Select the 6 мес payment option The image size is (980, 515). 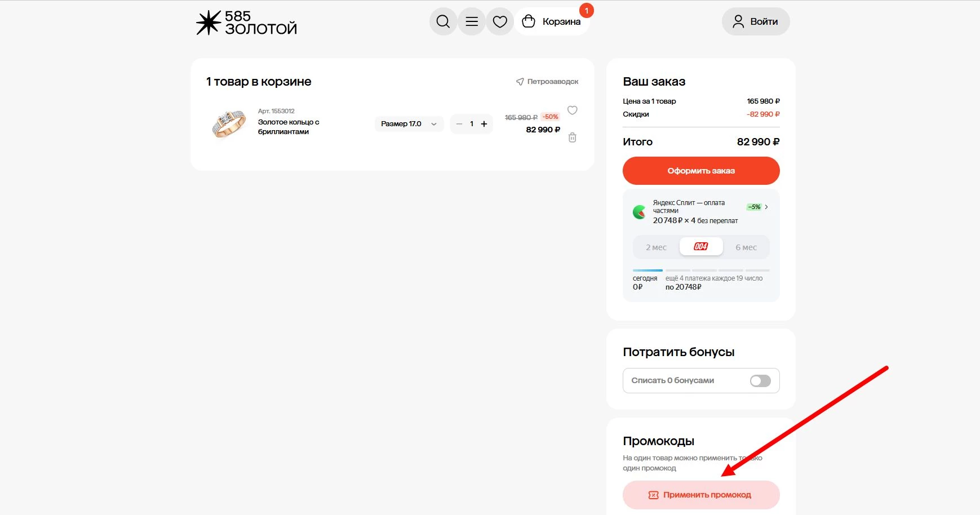click(746, 247)
